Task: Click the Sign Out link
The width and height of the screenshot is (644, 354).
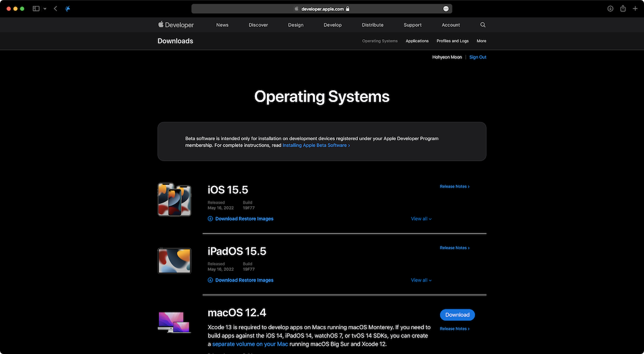Action: 478,57
